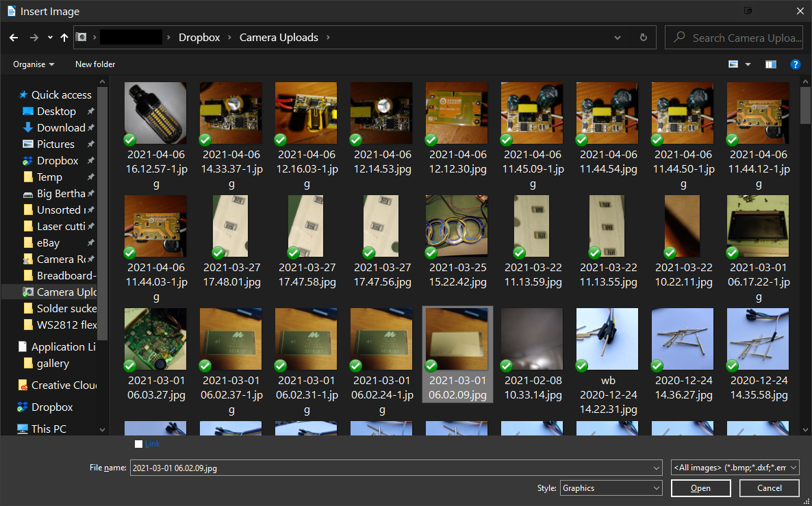Go up one folder level

(64, 38)
